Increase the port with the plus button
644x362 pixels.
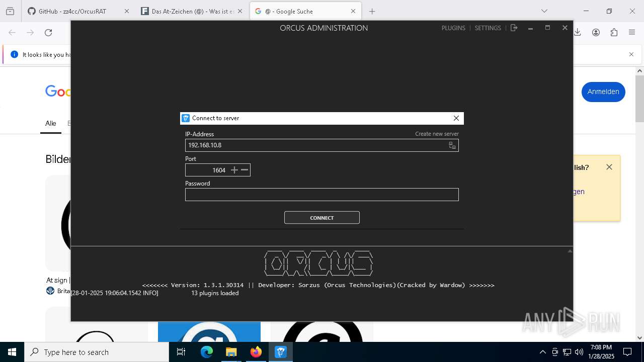(x=234, y=170)
